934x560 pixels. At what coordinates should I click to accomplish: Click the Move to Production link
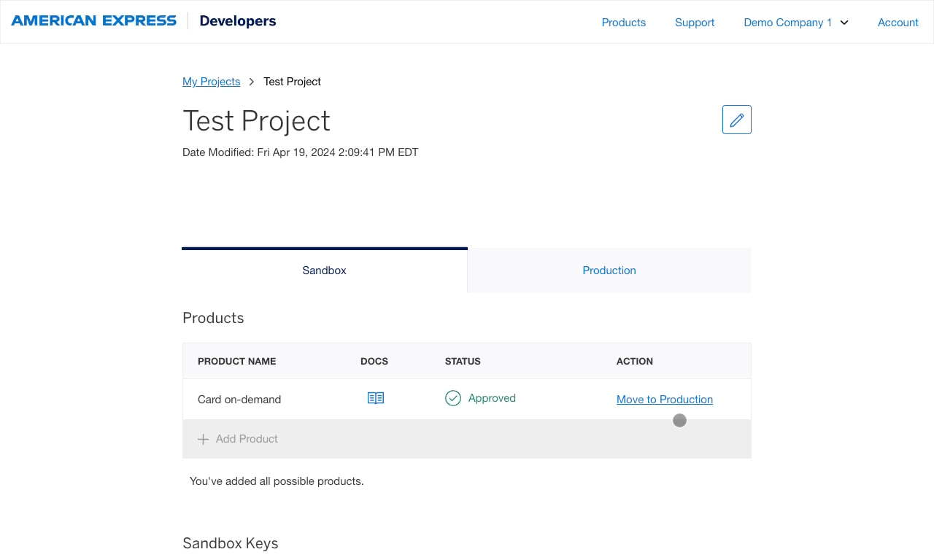(664, 399)
